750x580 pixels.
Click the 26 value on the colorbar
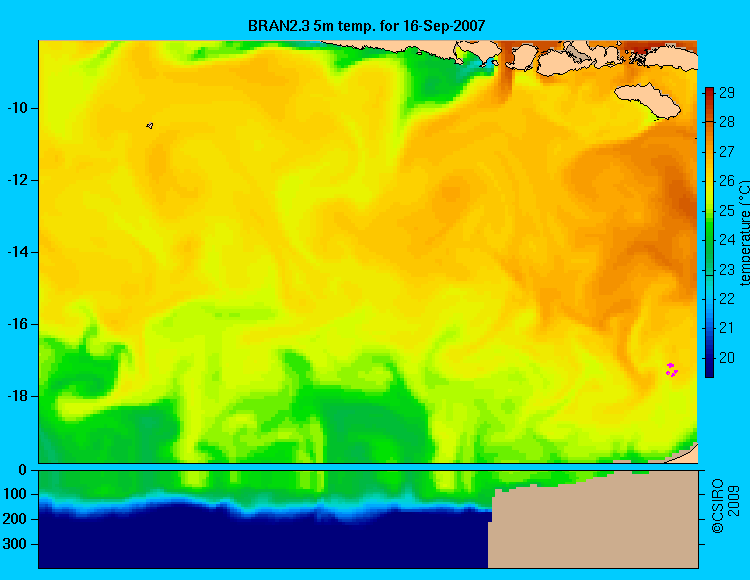(x=727, y=181)
